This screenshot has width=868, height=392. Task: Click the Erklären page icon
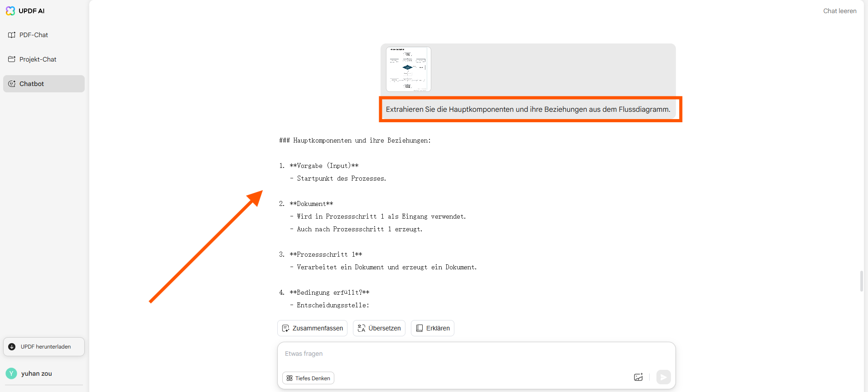pyautogui.click(x=420, y=328)
